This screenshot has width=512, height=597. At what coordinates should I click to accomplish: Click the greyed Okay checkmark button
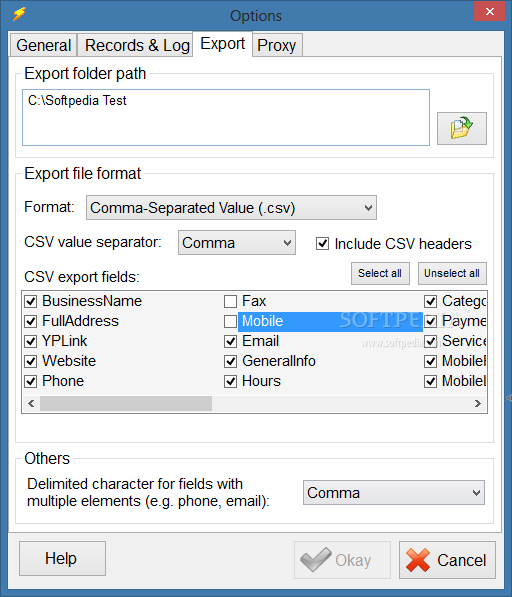click(x=342, y=560)
